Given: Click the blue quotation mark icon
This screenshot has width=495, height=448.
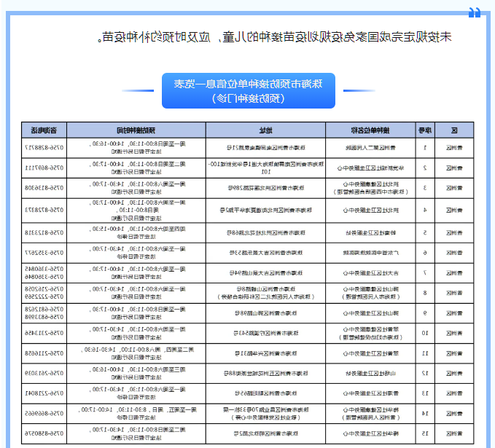Looking at the screenshot, I should click(474, 12).
